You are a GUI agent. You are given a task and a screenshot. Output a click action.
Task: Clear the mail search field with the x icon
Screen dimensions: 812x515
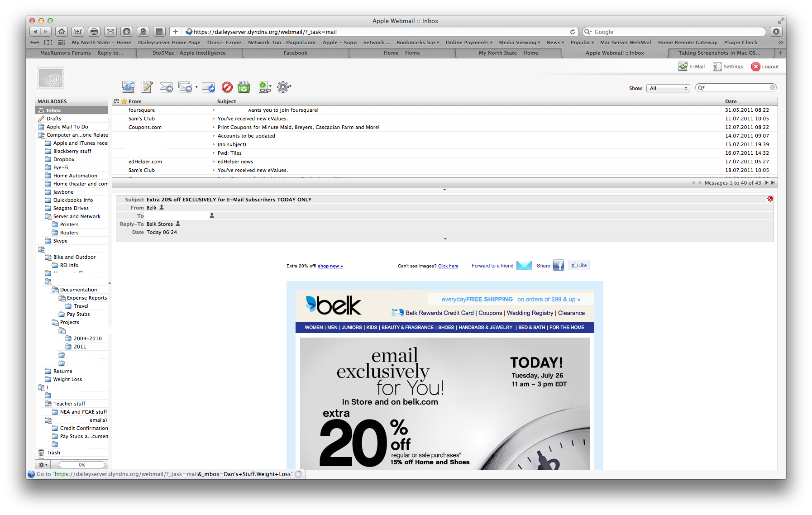(773, 88)
